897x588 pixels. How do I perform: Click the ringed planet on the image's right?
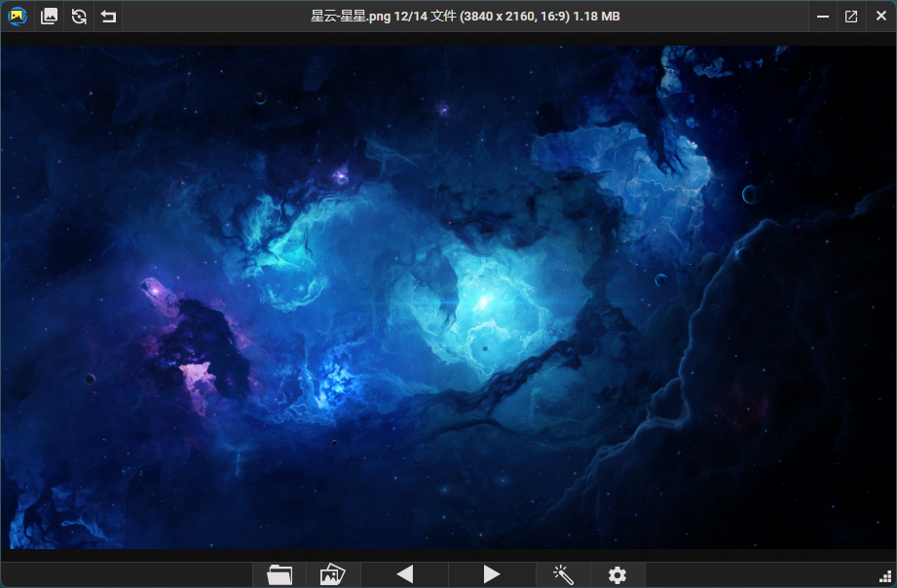tap(750, 195)
